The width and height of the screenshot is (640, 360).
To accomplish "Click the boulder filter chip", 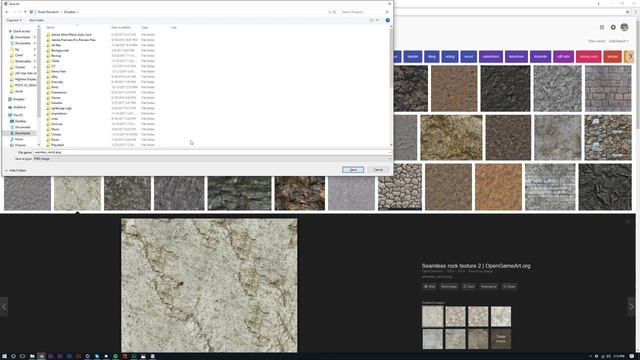I will pyautogui.click(x=412, y=56).
